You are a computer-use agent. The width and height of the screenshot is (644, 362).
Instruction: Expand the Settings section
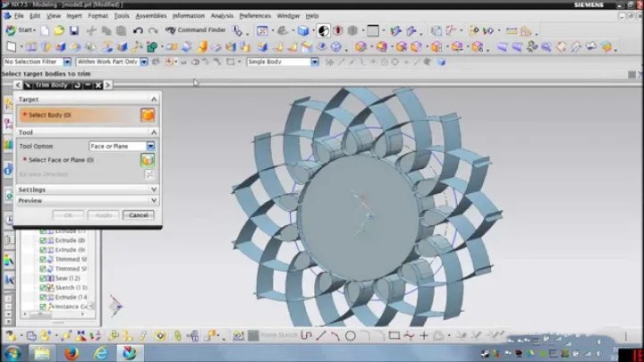[x=154, y=189]
